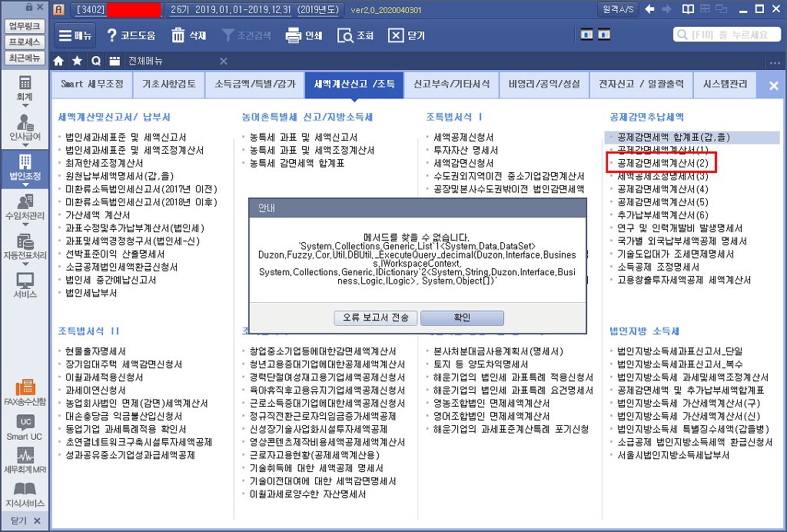Open the 메뉴 hamburger menu
787x532 pixels.
(x=75, y=35)
